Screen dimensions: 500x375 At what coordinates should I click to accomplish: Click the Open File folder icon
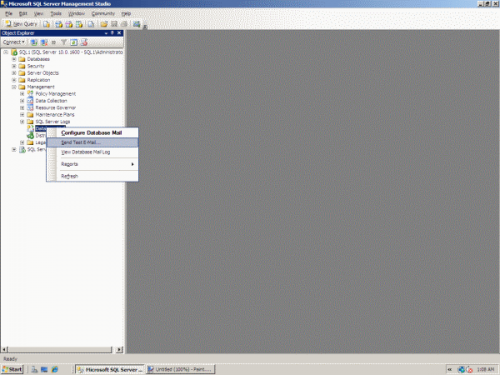(104, 24)
